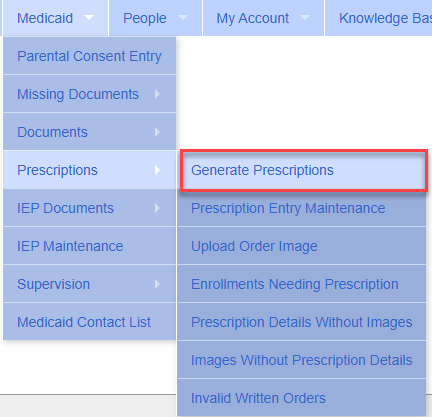Expand the Documents submenu arrow

pyautogui.click(x=157, y=132)
